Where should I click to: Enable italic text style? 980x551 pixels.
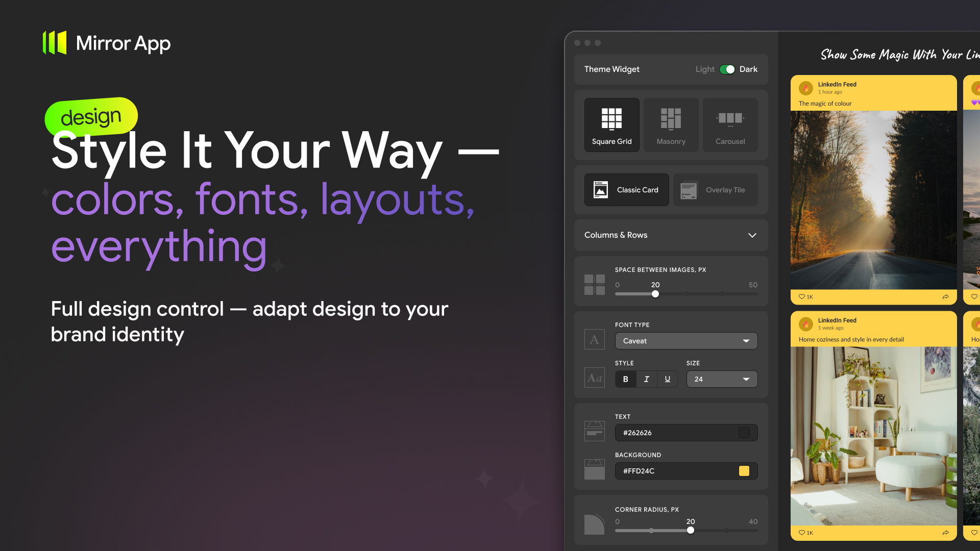pyautogui.click(x=646, y=379)
